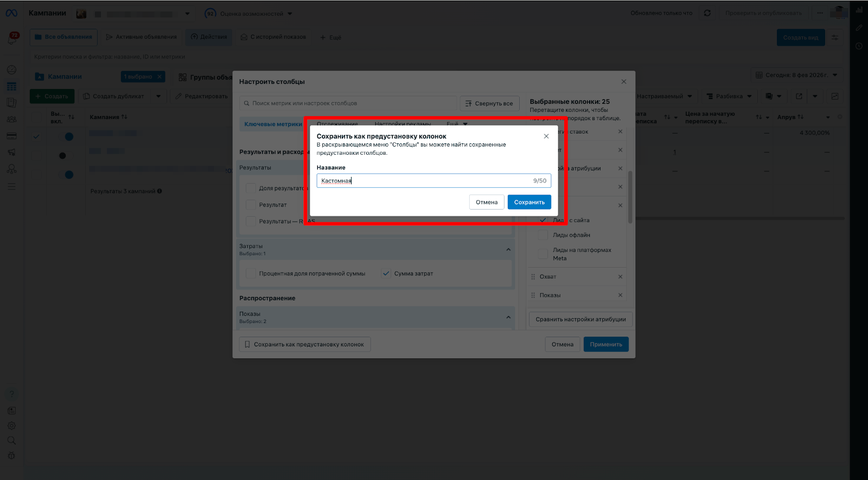Switch to С историей показов tab

(273, 37)
